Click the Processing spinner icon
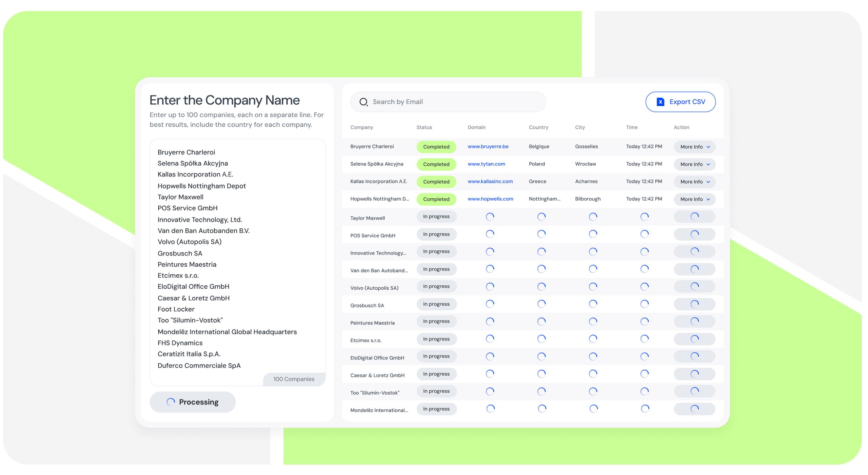 pyautogui.click(x=171, y=402)
